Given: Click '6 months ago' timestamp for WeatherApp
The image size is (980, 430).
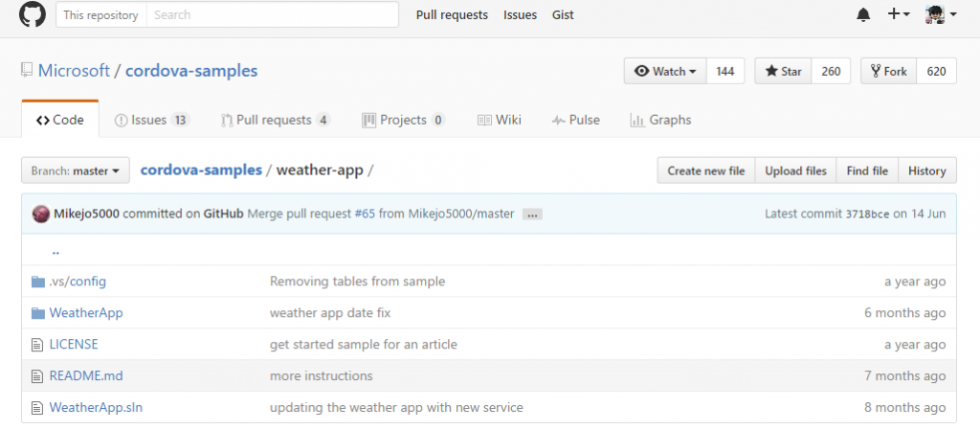Looking at the screenshot, I should 905,313.
